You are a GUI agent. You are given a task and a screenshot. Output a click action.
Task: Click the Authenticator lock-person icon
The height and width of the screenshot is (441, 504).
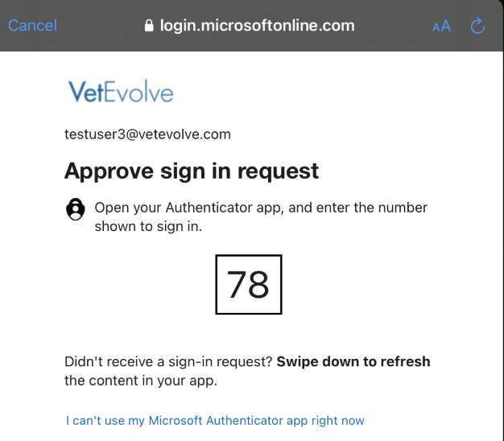[76, 209]
